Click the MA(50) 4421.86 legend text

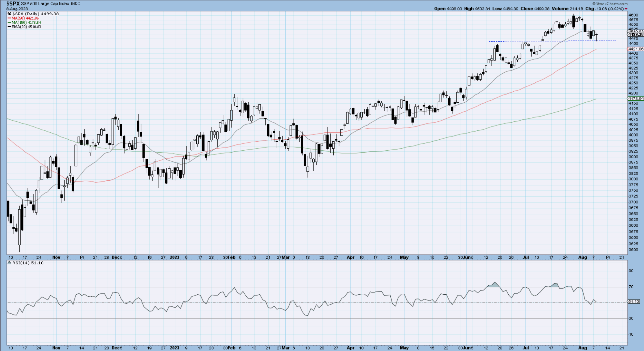pos(25,18)
